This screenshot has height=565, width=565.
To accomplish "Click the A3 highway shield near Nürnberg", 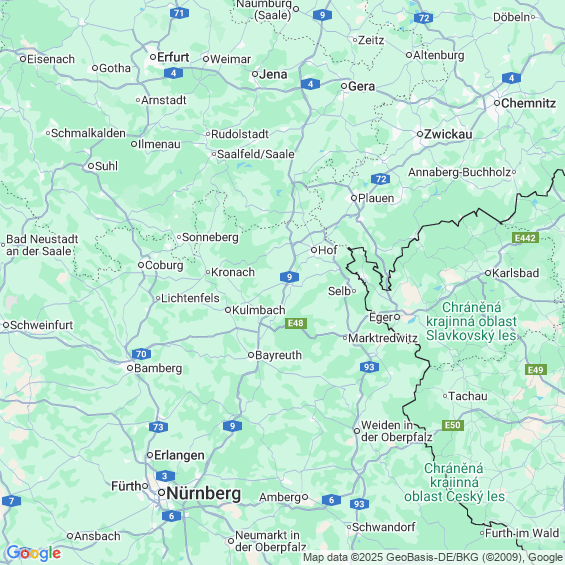I will 165,476.
